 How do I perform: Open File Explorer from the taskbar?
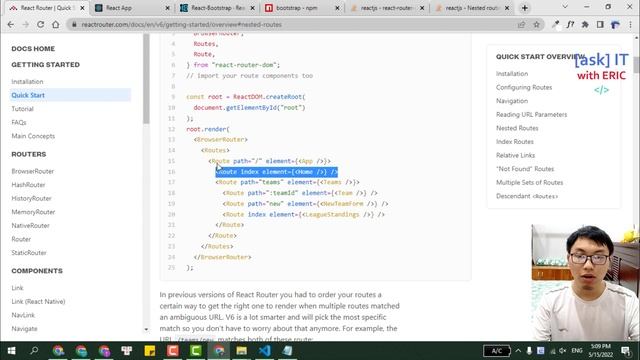pyautogui.click(x=242, y=351)
